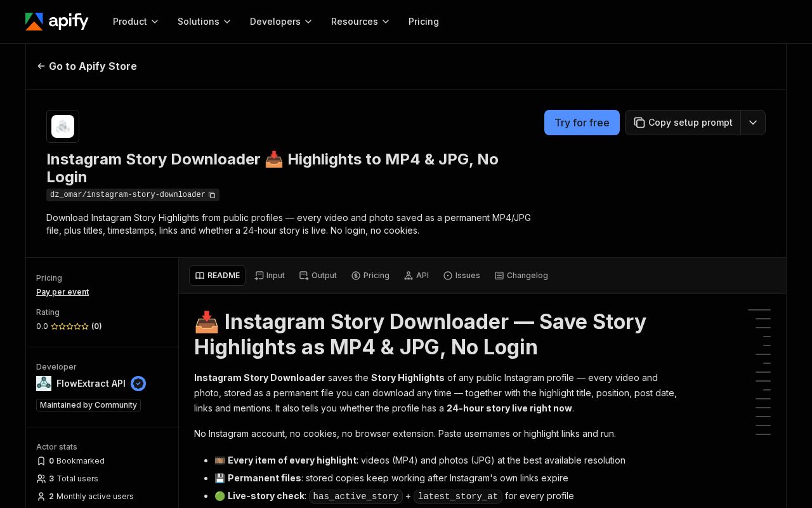Image resolution: width=812 pixels, height=508 pixels.
Task: Copy the actor slug dz_omar/instagram-story-downloader
Action: tap(212, 195)
